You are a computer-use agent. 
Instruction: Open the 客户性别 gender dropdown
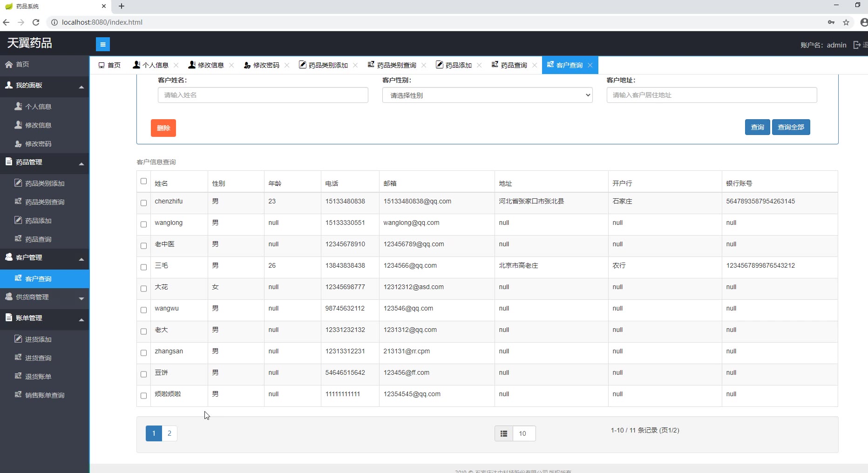click(x=487, y=95)
